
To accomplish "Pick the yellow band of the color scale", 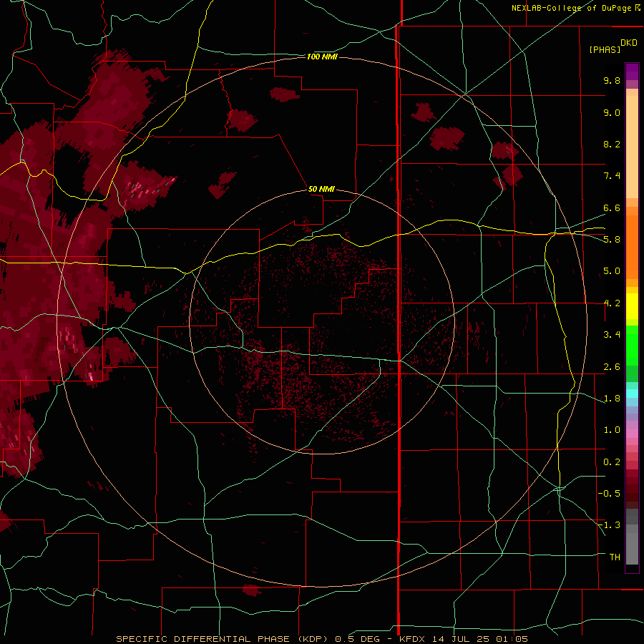I will click(632, 306).
